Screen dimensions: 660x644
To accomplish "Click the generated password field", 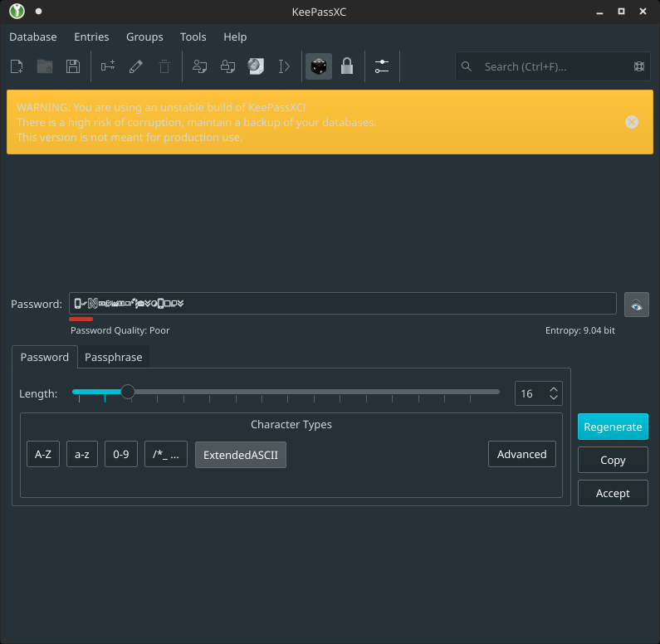I will click(x=343, y=303).
